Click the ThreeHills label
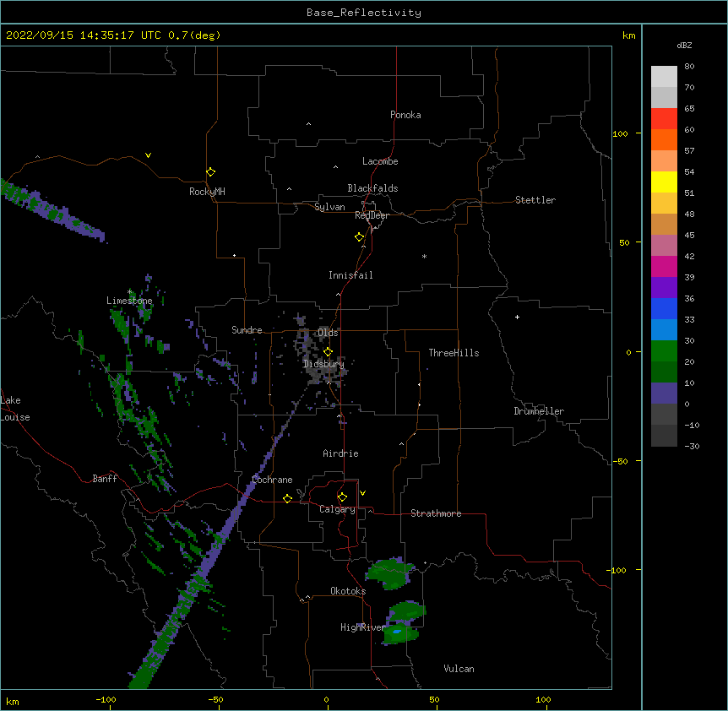728x711 pixels. coord(454,353)
